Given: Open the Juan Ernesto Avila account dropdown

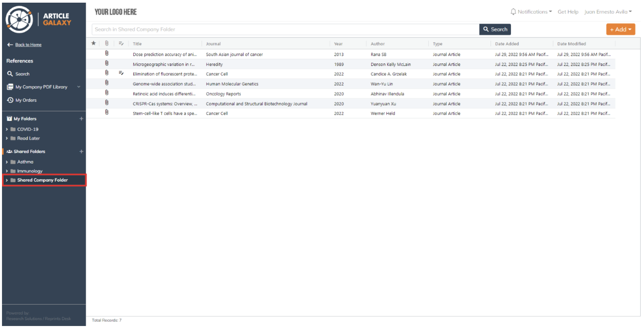Looking at the screenshot, I should click(608, 11).
